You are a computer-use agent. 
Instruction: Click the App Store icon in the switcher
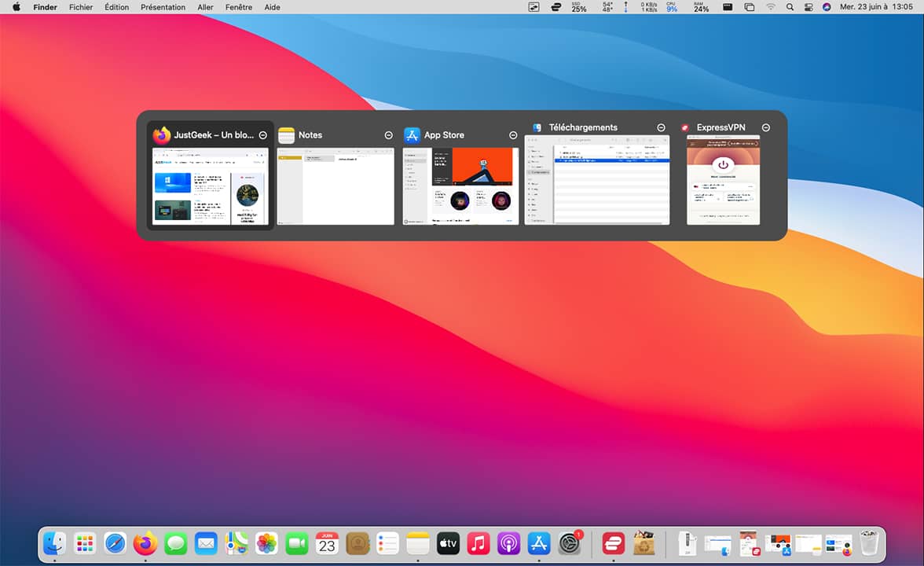tap(412, 135)
